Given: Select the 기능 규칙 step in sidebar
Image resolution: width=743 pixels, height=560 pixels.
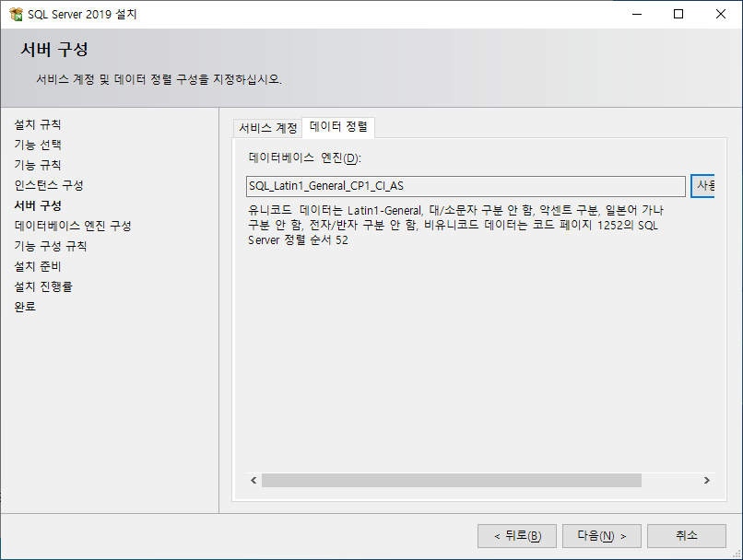Looking at the screenshot, I should click(38, 165).
